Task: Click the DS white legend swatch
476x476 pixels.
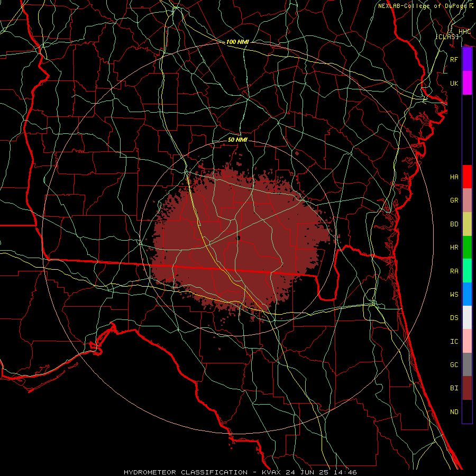Action: (x=467, y=317)
